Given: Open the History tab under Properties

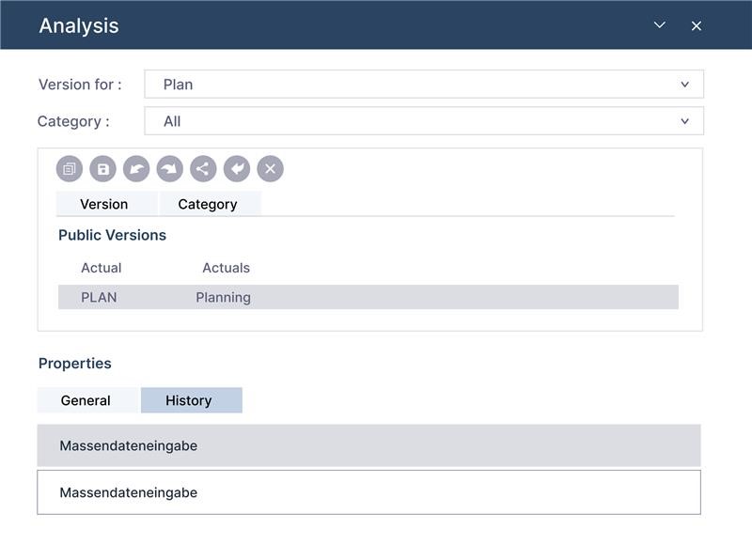Looking at the screenshot, I should tap(192, 399).
